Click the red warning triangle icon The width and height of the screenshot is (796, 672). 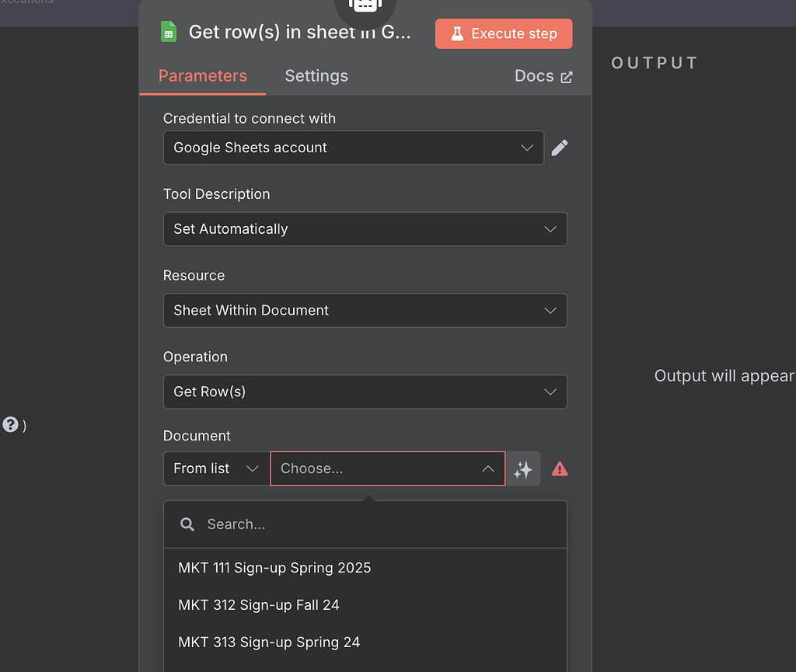[x=560, y=469]
